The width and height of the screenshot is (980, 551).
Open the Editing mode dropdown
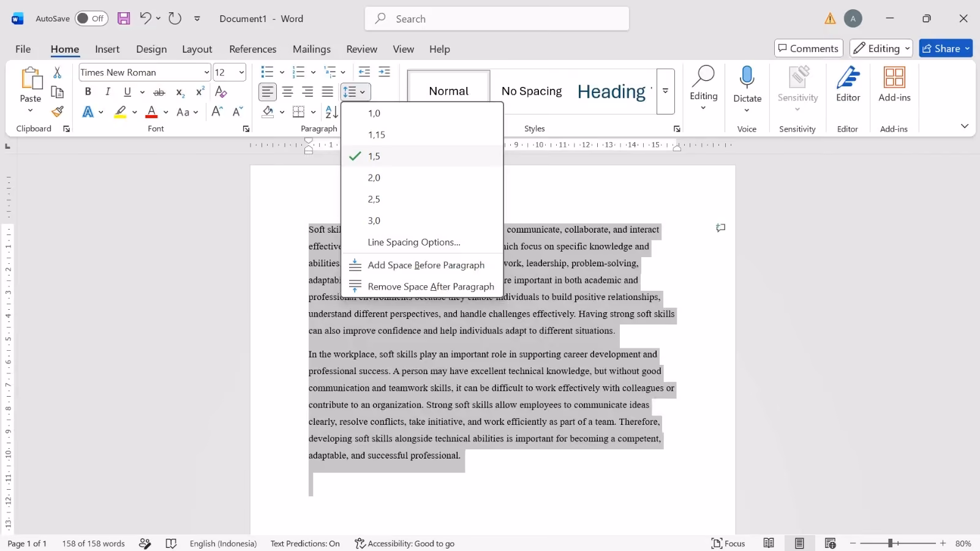(881, 48)
